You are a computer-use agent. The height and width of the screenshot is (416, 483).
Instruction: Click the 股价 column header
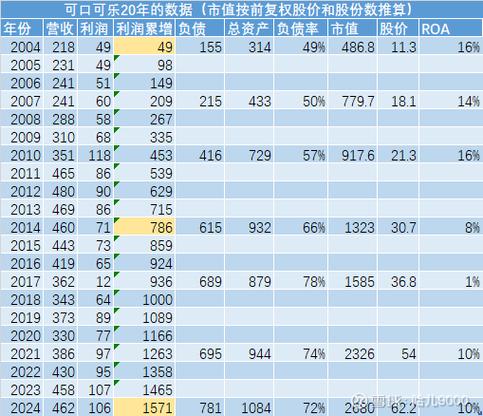pyautogui.click(x=398, y=28)
